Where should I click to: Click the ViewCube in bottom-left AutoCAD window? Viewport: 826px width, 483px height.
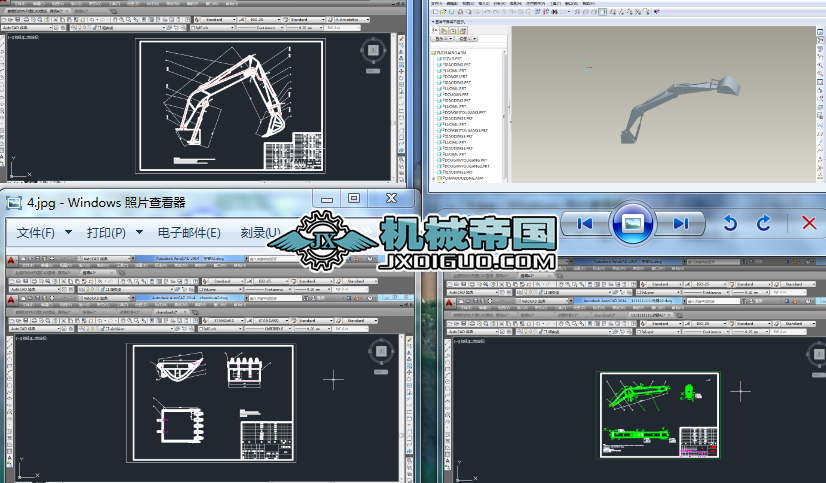381,351
